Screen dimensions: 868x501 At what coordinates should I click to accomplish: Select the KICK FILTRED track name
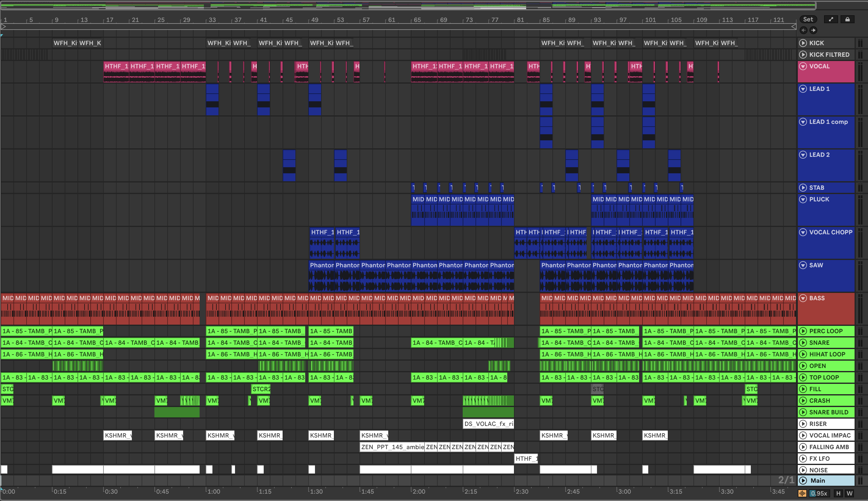point(829,54)
